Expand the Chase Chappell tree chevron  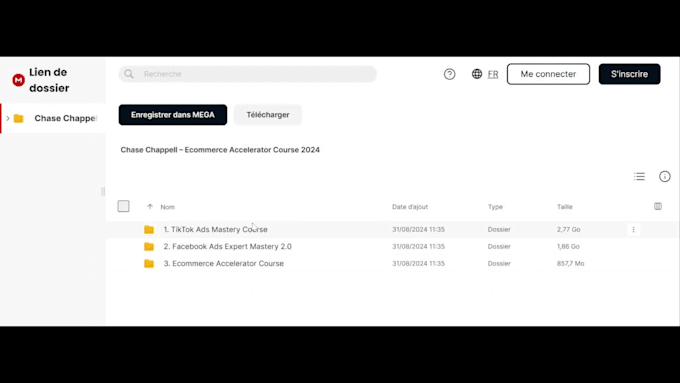(x=8, y=118)
